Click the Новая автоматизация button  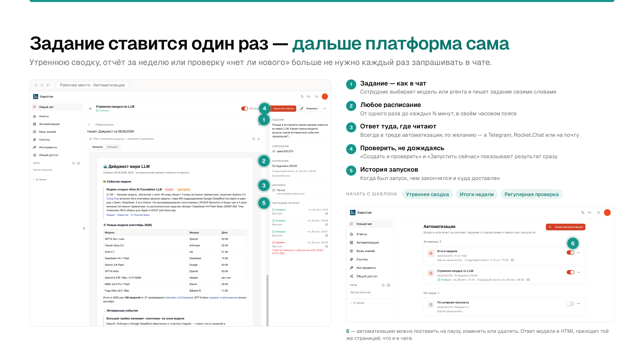(566, 227)
